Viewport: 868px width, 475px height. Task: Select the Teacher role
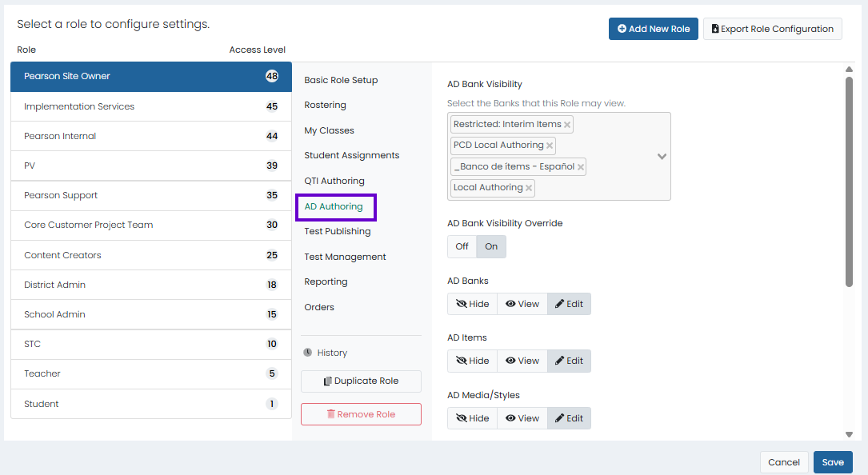coord(151,373)
